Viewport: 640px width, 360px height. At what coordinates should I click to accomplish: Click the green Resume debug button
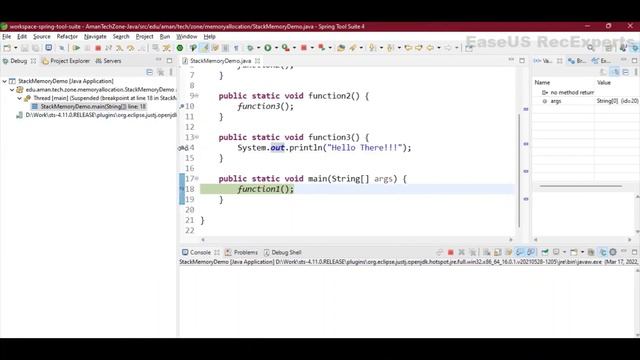point(76,48)
